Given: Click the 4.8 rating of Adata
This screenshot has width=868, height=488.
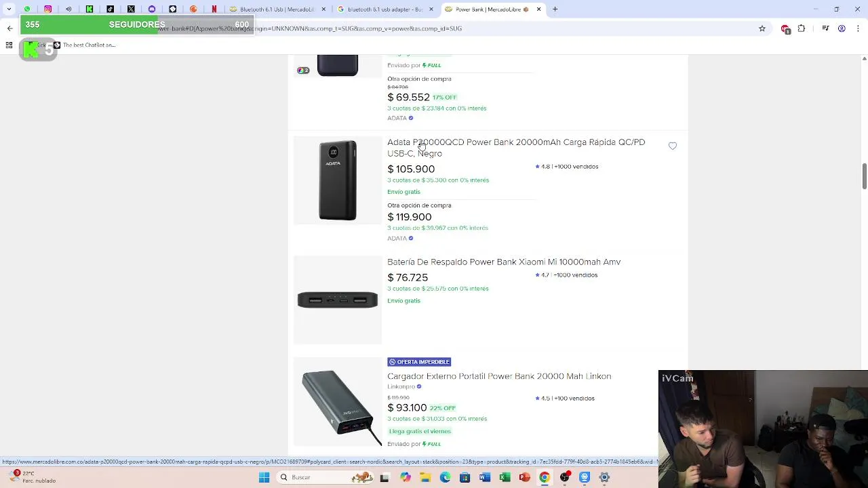Looking at the screenshot, I should (x=542, y=167).
